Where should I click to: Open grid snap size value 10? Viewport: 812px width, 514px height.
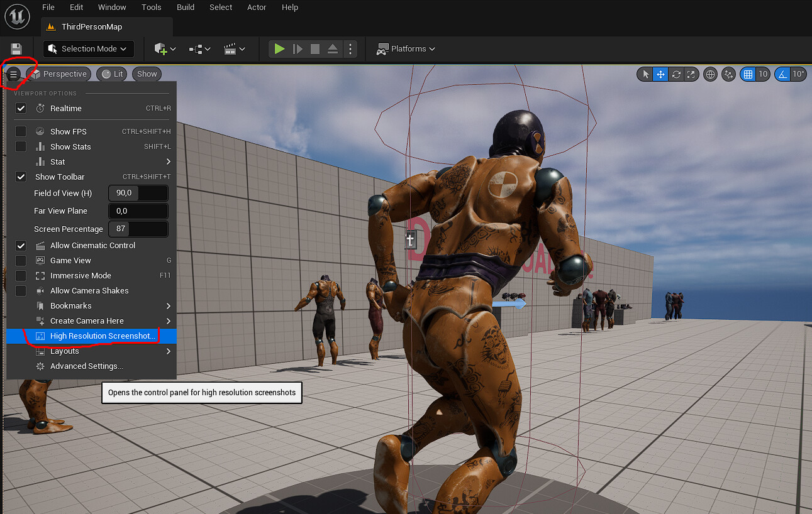(763, 74)
